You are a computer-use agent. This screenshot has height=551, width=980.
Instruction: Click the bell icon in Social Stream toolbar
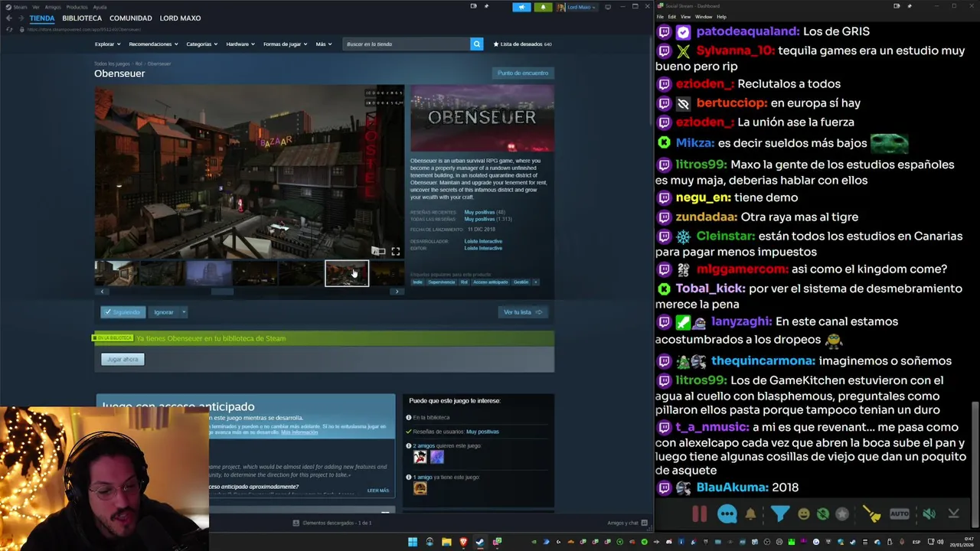[x=751, y=514]
